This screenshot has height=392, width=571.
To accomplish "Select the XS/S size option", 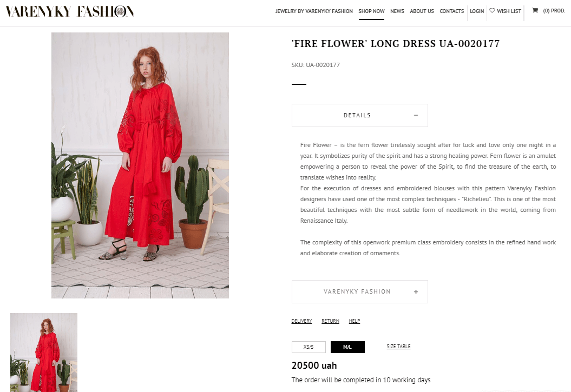I will coord(309,347).
